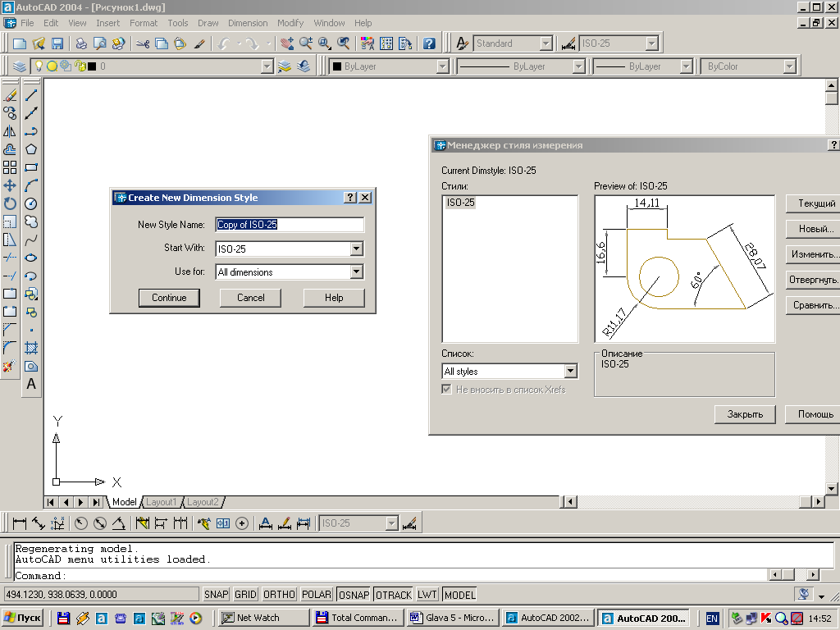Select the Move modify tool
840x630 pixels.
tap(10, 186)
